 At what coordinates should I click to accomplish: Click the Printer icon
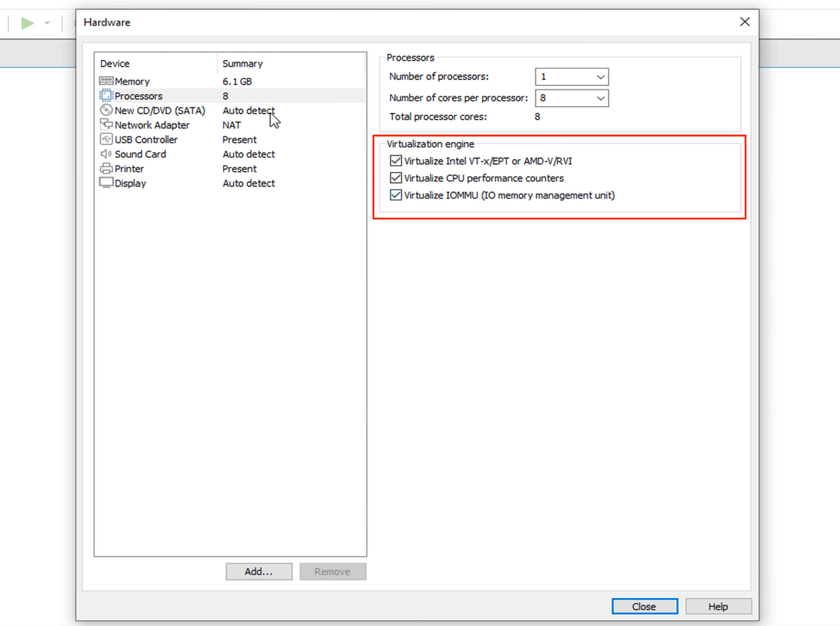point(106,168)
